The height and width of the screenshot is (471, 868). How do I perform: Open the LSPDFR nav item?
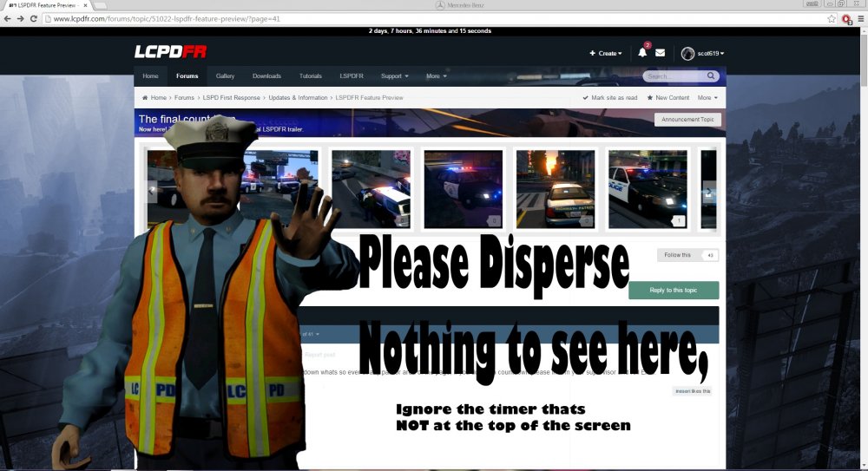coord(352,75)
